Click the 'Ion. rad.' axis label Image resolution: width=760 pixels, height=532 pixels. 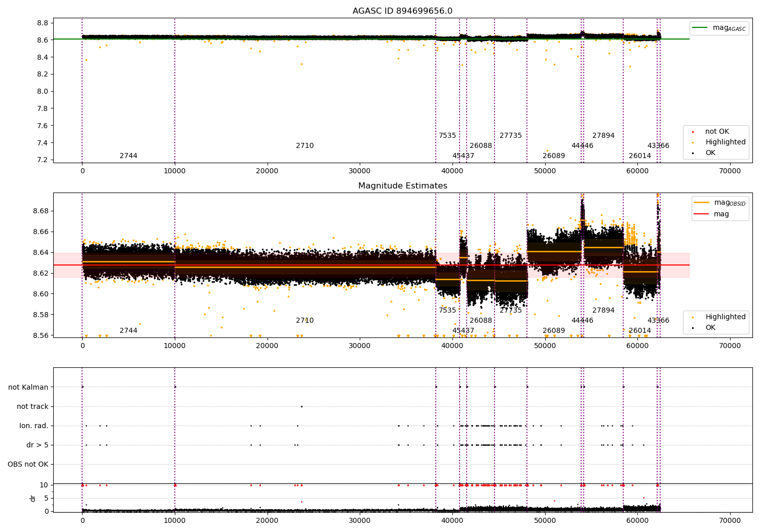coord(34,426)
